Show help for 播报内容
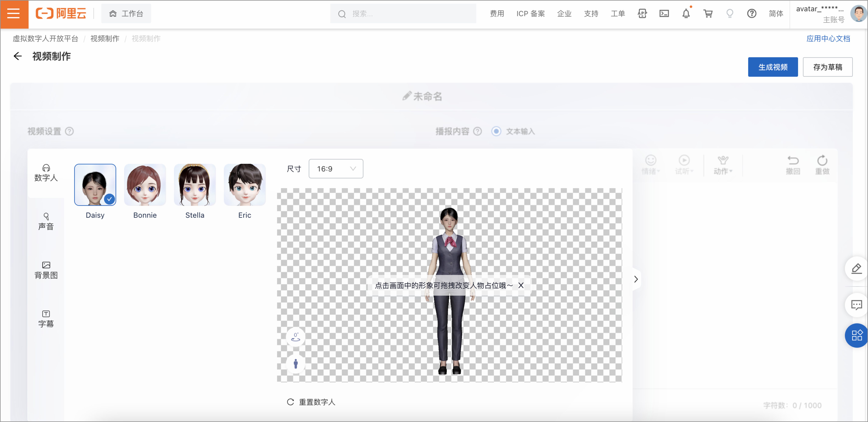The height and width of the screenshot is (422, 868). (x=477, y=131)
